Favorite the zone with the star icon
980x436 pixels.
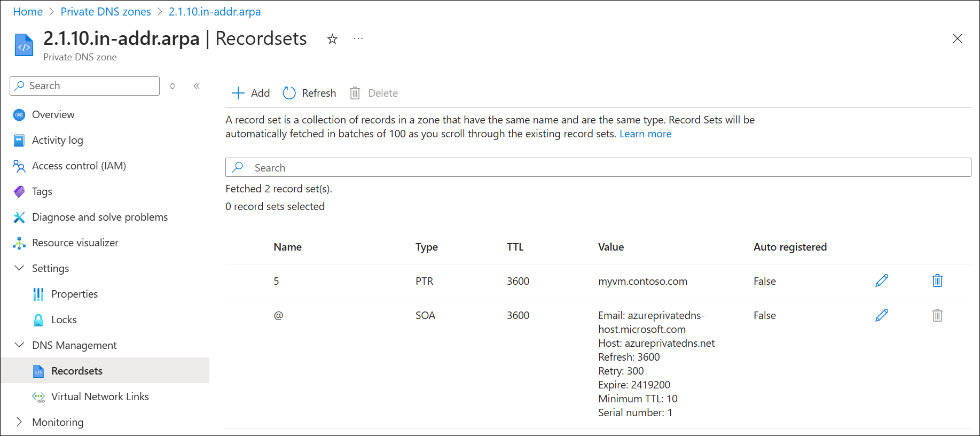point(332,39)
